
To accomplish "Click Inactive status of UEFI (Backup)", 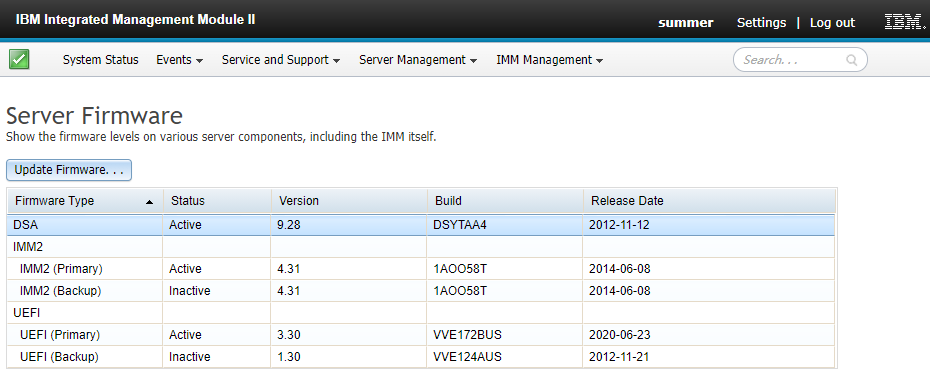I will tap(190, 357).
